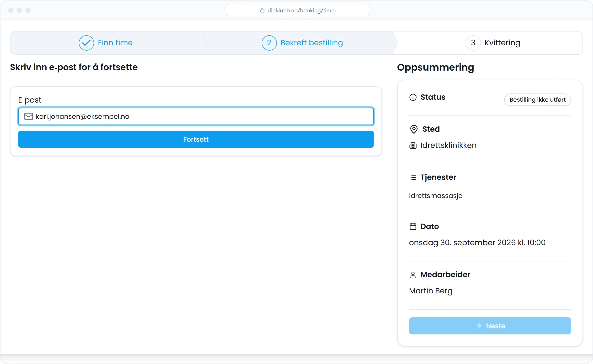The height and width of the screenshot is (364, 593).
Task: Click the checkmark icon beside Finn time
Action: [x=86, y=43]
